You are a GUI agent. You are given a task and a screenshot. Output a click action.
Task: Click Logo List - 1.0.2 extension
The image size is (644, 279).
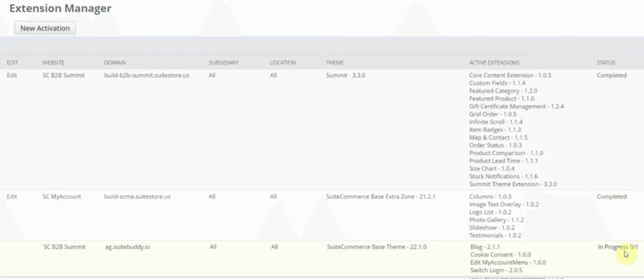(x=492, y=212)
